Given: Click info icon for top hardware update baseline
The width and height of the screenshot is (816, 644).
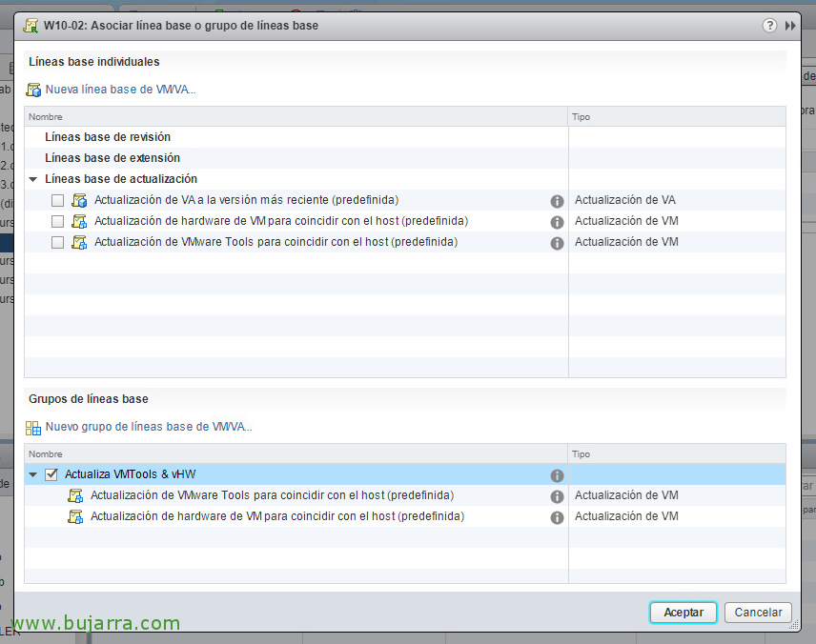Looking at the screenshot, I should (557, 222).
